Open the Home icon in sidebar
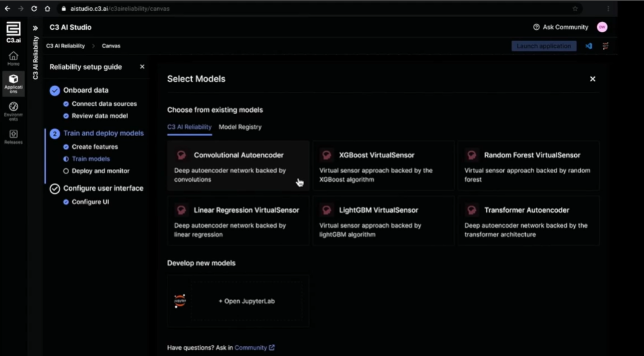Image resolution: width=644 pixels, height=356 pixels. (13, 58)
